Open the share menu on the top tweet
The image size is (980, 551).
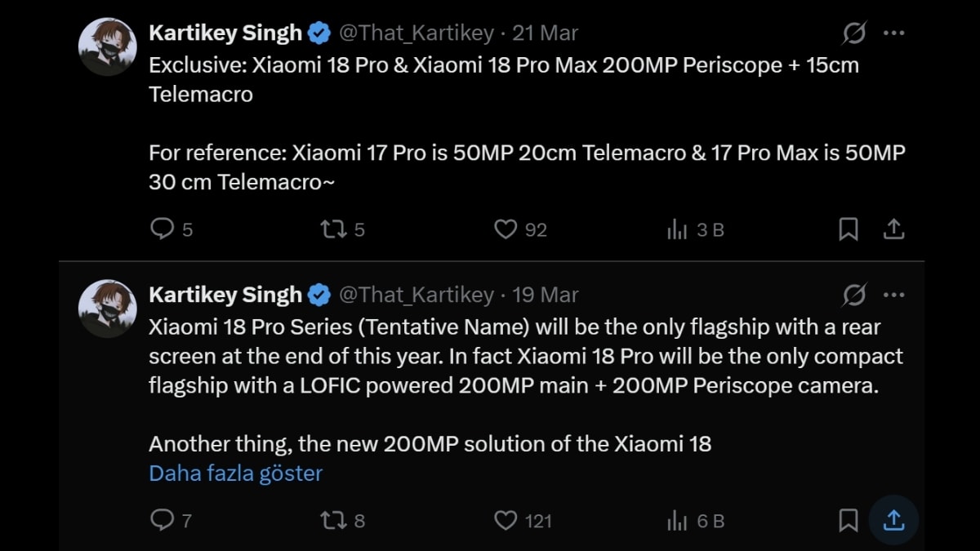pos(893,229)
